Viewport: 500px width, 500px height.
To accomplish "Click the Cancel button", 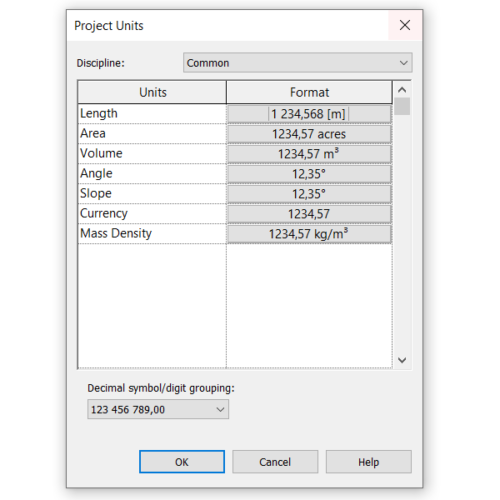I will 275,462.
